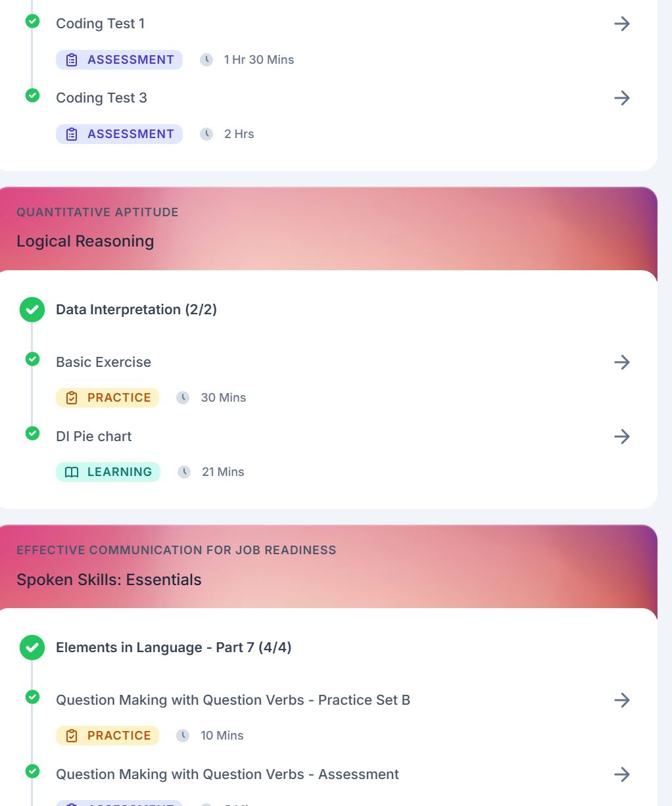Image resolution: width=672 pixels, height=806 pixels.
Task: Click clock icon beside 1 Hr 30 Mins
Action: tap(206, 60)
